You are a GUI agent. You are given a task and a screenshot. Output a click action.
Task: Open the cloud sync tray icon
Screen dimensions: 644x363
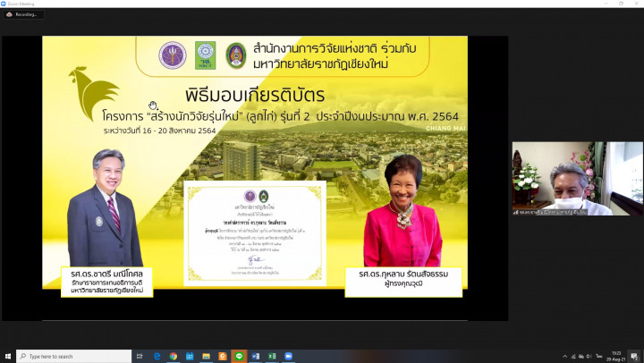pos(581,357)
